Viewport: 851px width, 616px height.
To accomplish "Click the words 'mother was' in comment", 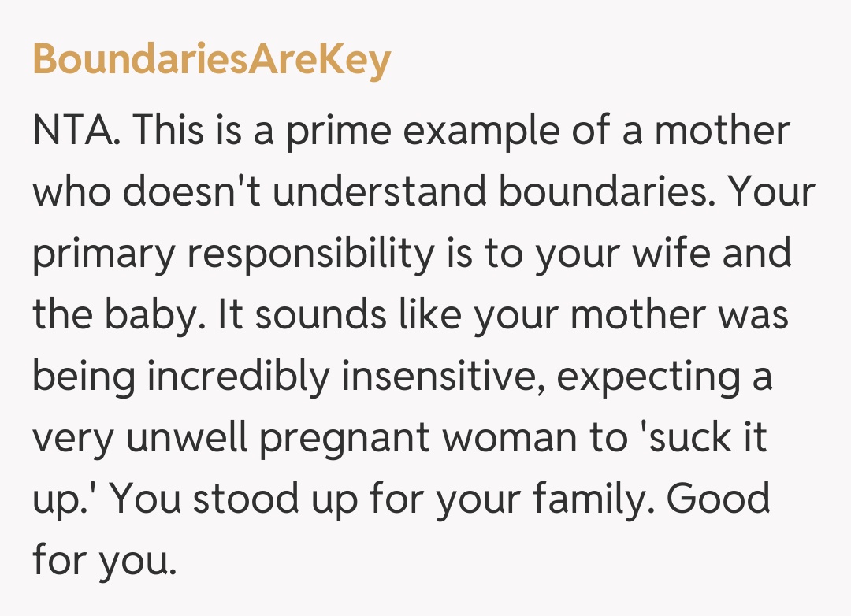I will (x=678, y=316).
